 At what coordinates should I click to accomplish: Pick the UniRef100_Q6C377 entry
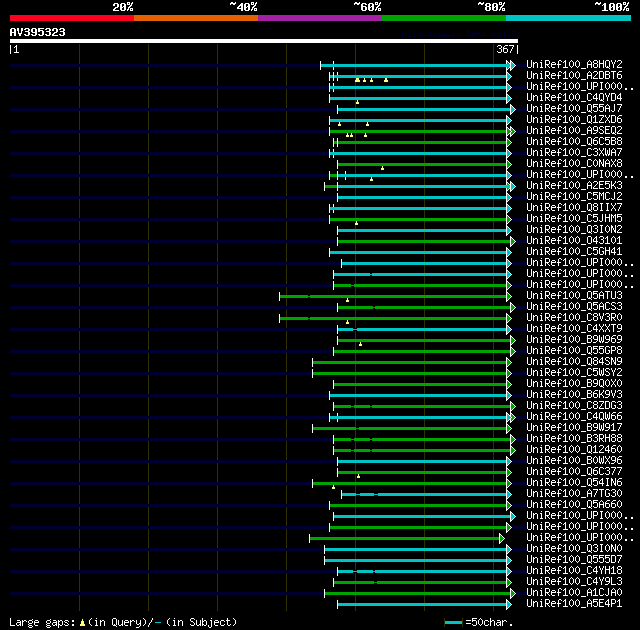pyautogui.click(x=574, y=472)
